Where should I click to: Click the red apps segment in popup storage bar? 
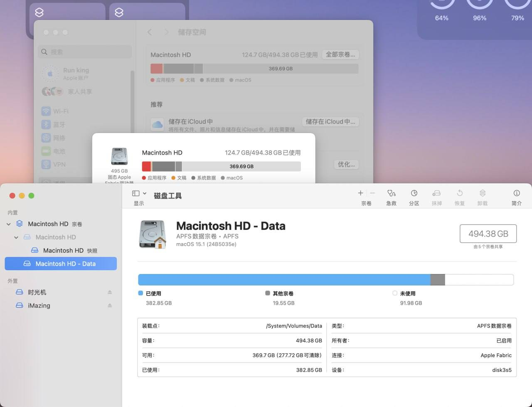[146, 166]
